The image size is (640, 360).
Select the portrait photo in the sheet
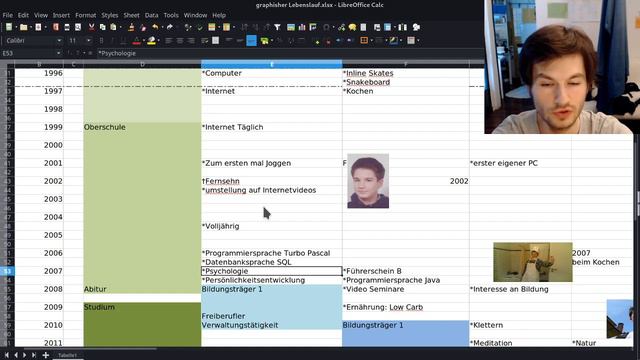pyautogui.click(x=368, y=181)
